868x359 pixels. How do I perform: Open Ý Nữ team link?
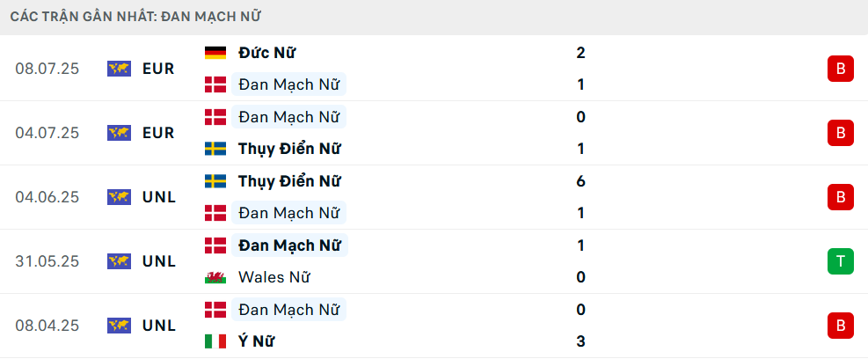[256, 341]
